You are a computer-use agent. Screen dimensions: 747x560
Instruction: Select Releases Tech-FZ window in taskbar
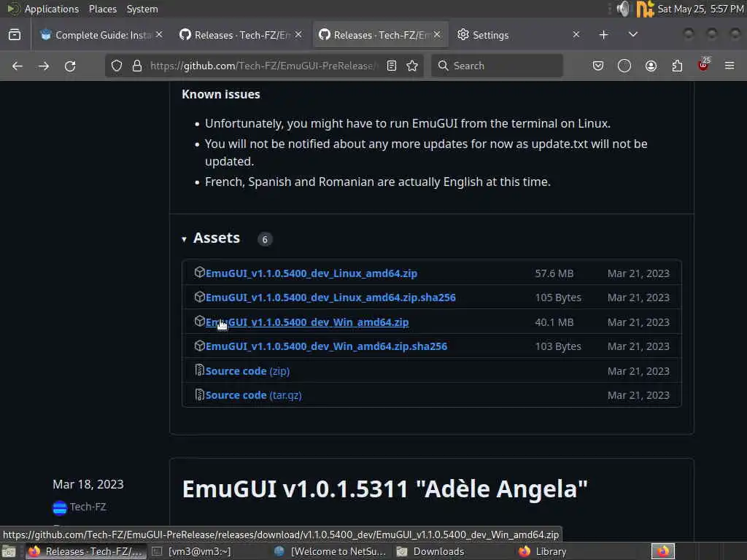pos(86,551)
